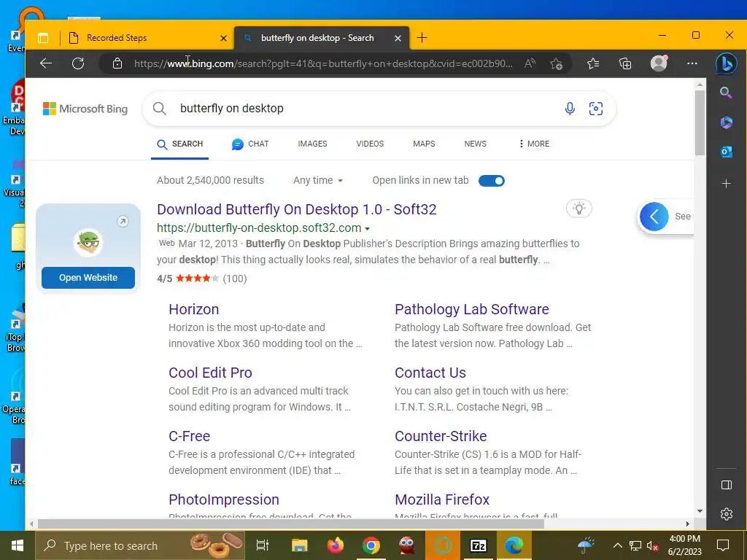This screenshot has height=560, width=747.
Task: Open Collections icon in toolbar
Action: (625, 63)
